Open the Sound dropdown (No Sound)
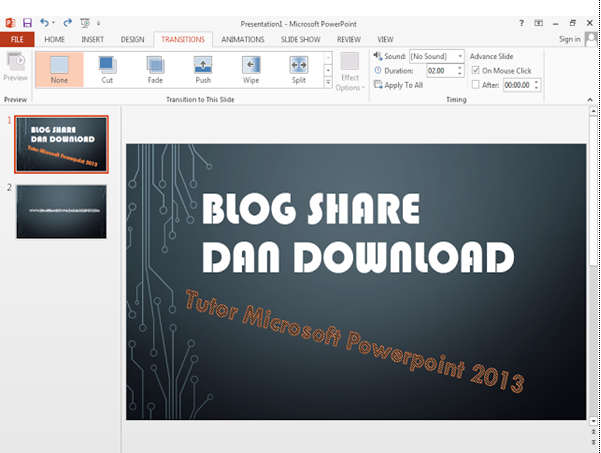Image resolution: width=601 pixels, height=453 pixels. [437, 56]
